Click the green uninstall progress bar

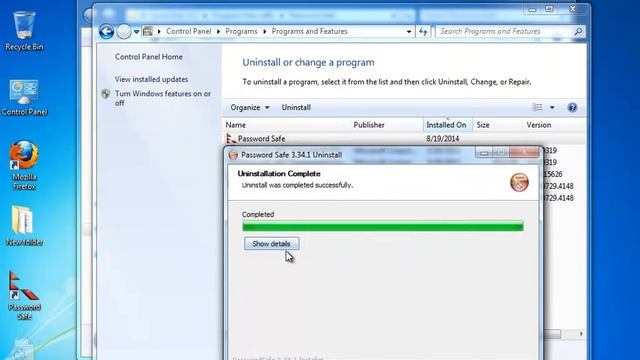click(382, 226)
